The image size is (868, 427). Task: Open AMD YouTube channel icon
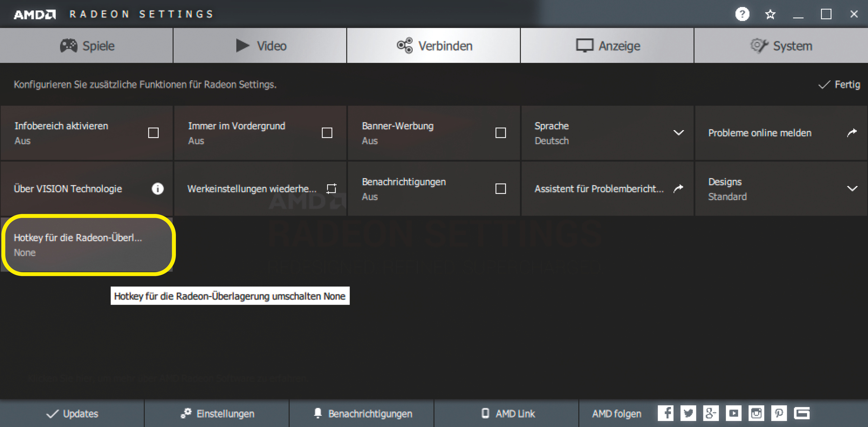coord(734,413)
